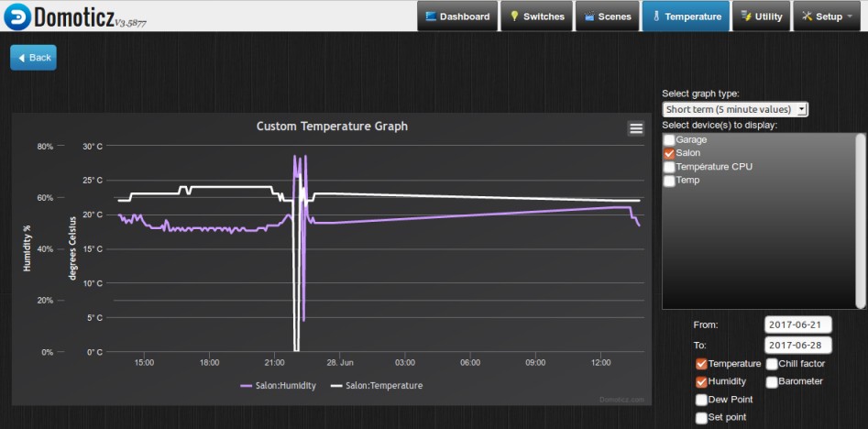Image resolution: width=868 pixels, height=429 pixels.
Task: Click the To date field
Action: [797, 345]
